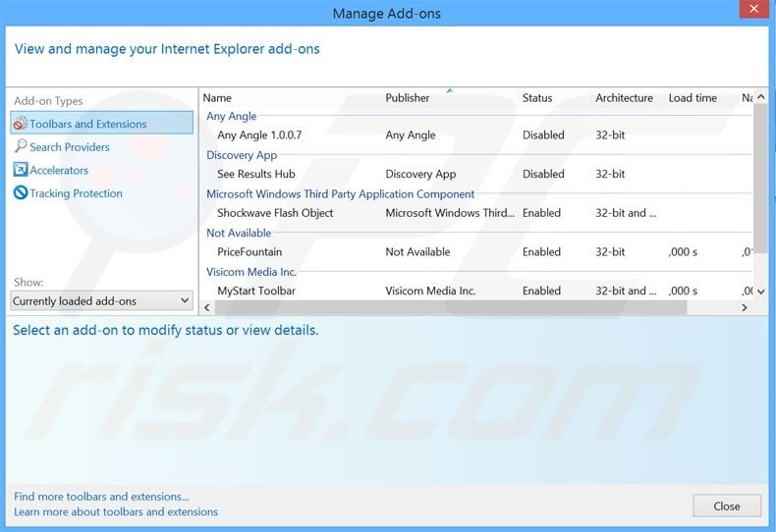Click the Accelerators arrow icon
This screenshot has width=776, height=532.
point(21,170)
